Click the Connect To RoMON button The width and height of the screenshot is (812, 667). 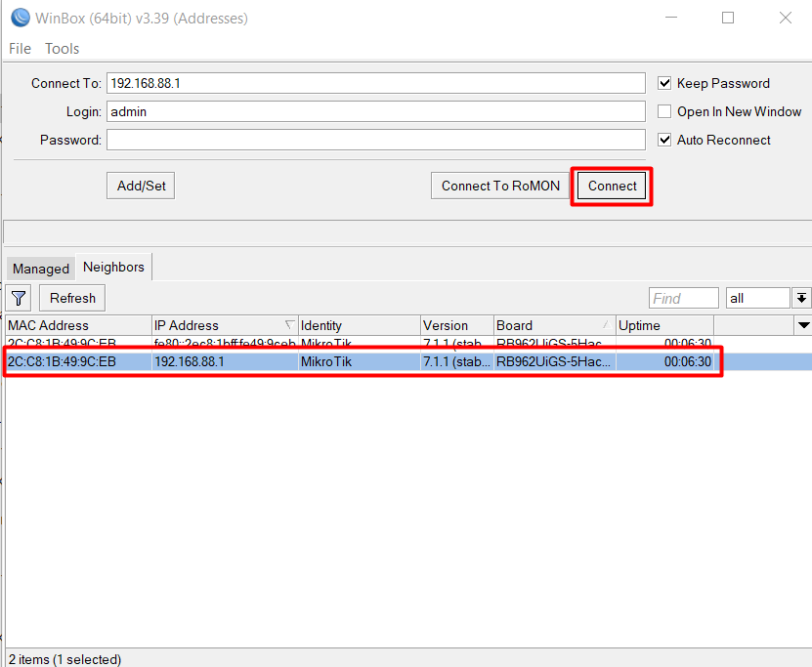(x=500, y=186)
